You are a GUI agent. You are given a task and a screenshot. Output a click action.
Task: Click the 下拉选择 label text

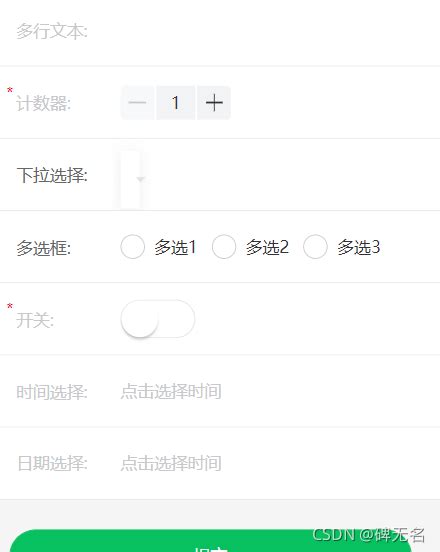click(x=52, y=175)
